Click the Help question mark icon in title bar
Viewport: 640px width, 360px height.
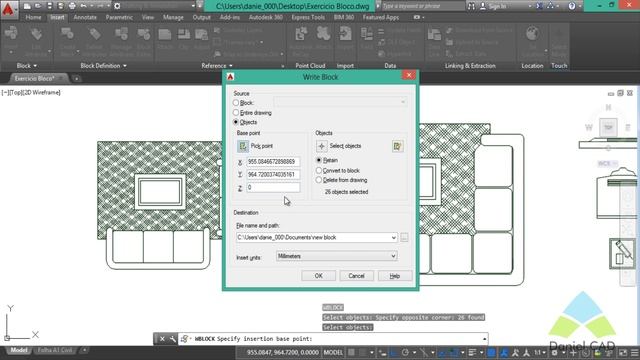572,6
